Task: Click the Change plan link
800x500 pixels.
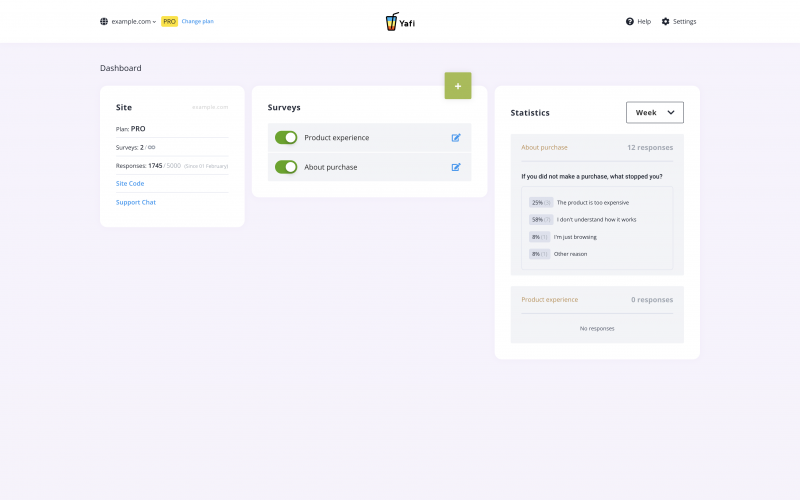Action: [x=197, y=21]
